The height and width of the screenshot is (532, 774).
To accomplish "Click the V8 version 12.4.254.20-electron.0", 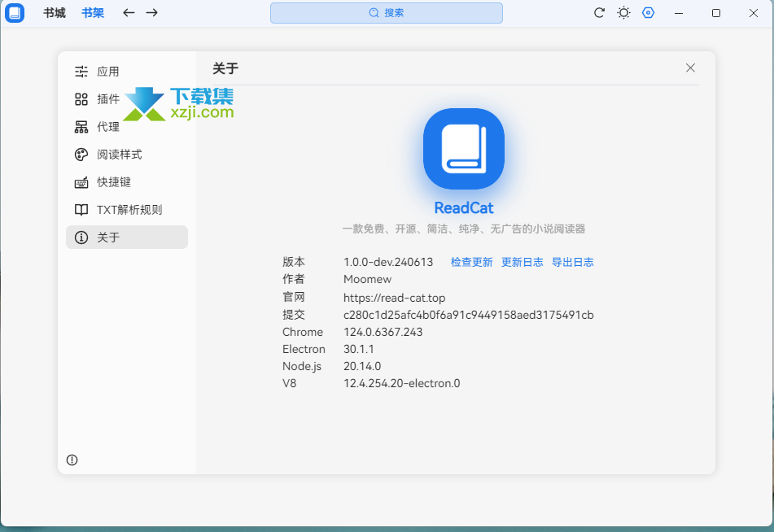I will click(402, 383).
